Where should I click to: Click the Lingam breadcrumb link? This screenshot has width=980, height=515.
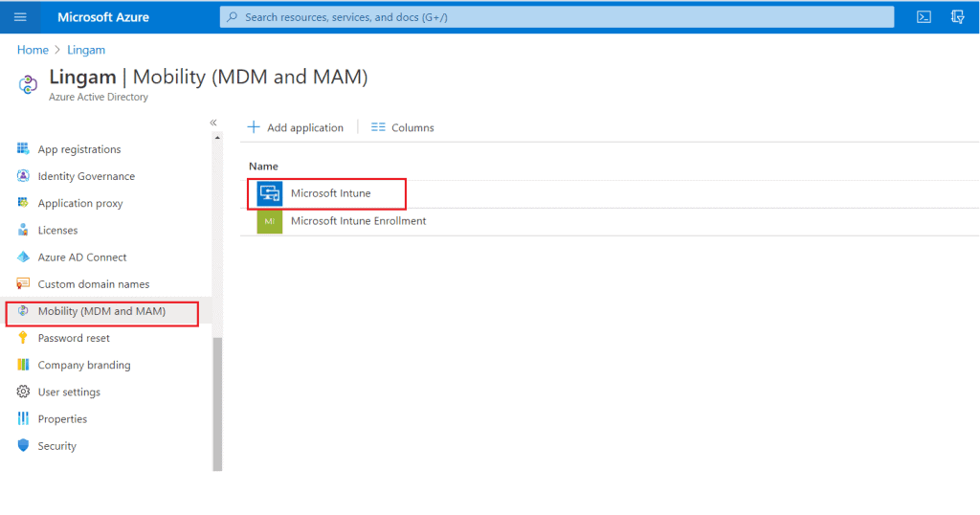[86, 50]
